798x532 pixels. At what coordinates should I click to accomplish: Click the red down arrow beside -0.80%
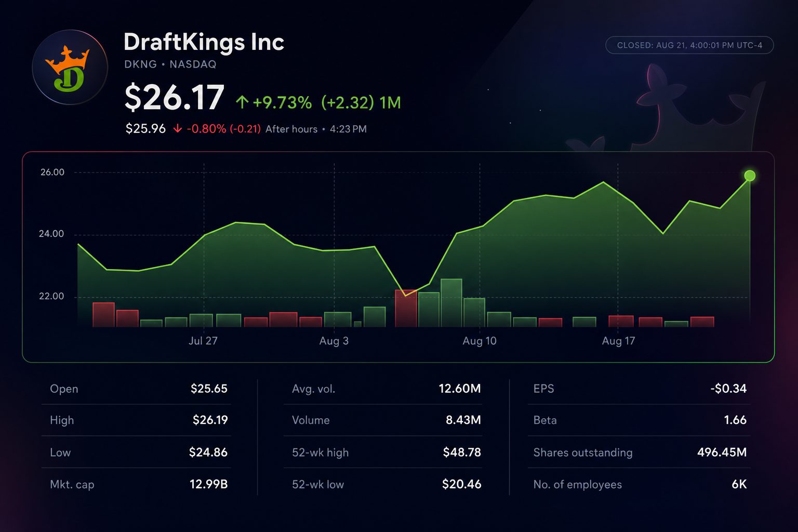tap(178, 129)
